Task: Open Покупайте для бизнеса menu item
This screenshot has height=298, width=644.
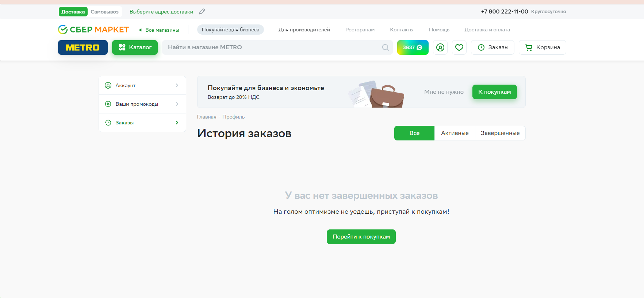Action: click(x=230, y=30)
